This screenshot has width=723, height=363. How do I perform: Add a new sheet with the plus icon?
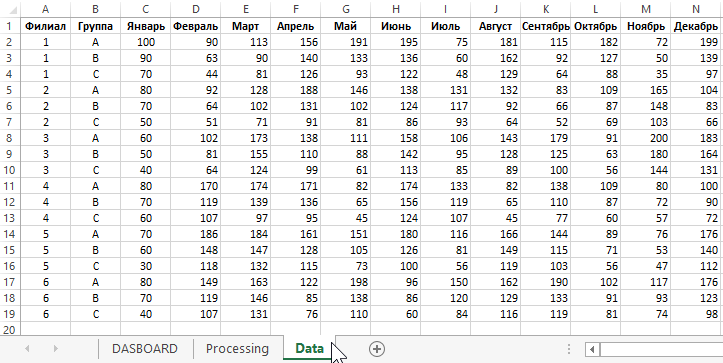[377, 349]
